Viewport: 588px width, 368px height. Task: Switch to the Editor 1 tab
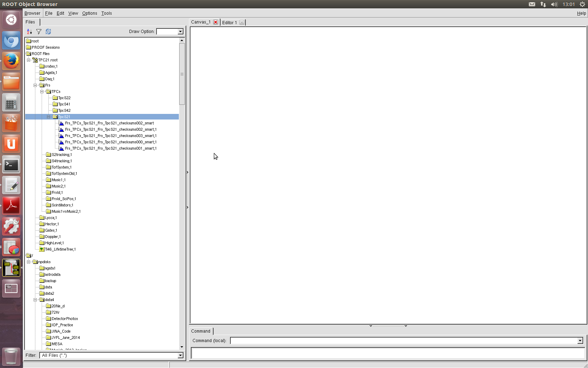[x=229, y=22]
